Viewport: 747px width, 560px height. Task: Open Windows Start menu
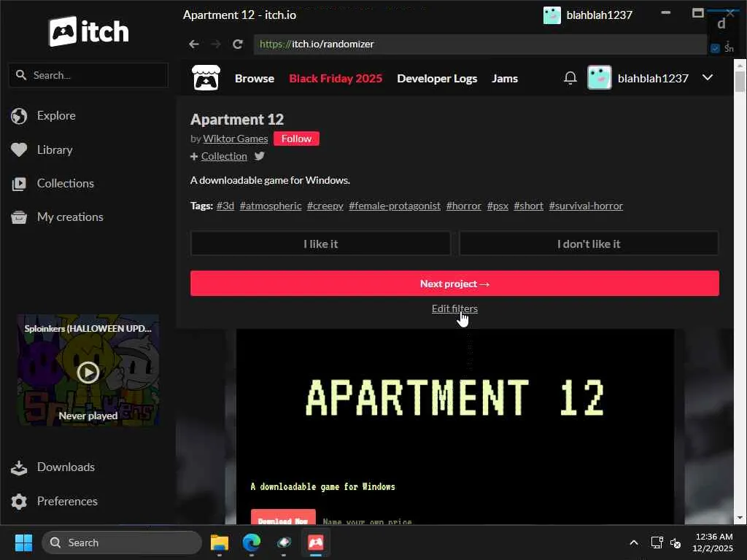(x=23, y=542)
